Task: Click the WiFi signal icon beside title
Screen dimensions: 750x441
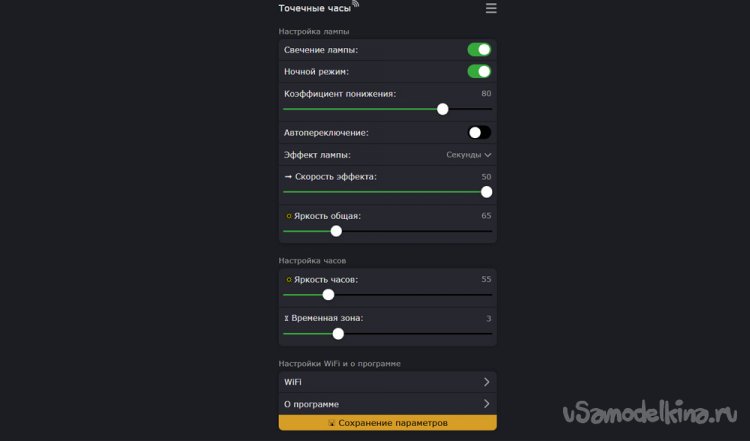Action: pyautogui.click(x=355, y=4)
